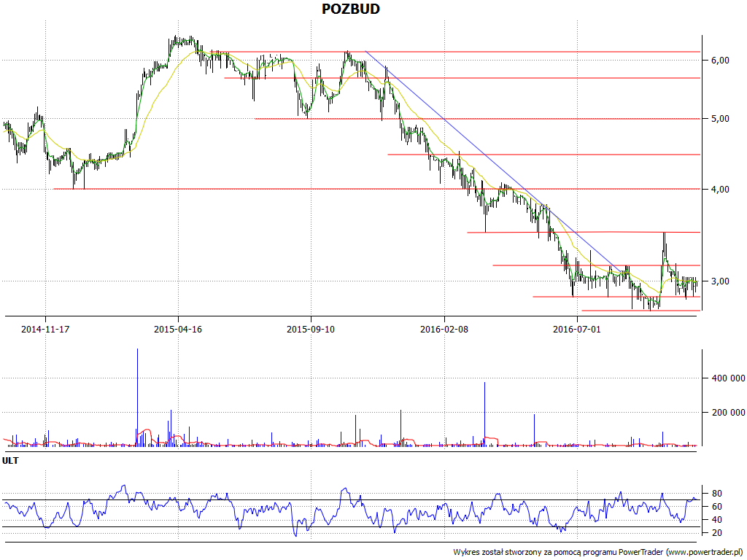Select the 2014-11-17 date label
747x560 pixels.
pos(45,329)
